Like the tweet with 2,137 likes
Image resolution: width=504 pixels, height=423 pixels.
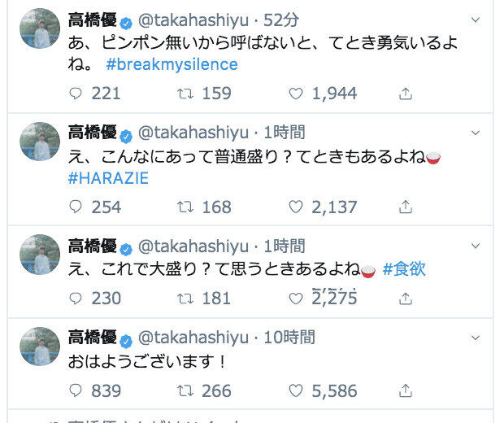click(x=297, y=207)
